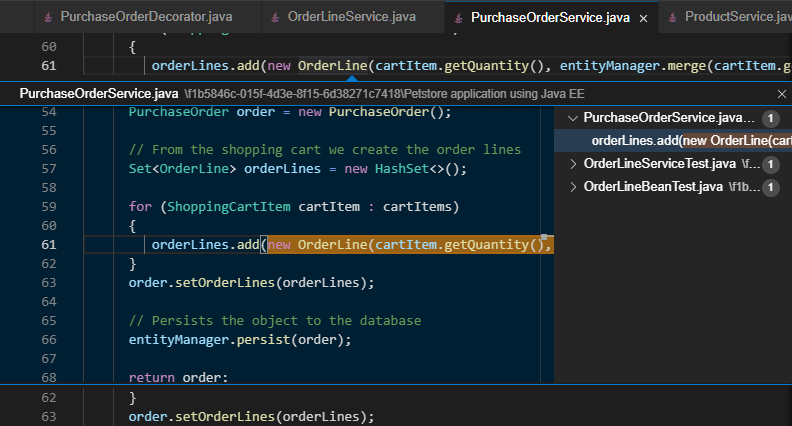
Task: Click 'for (ShoppingCartItem cartItem' loop line
Action: pyautogui.click(x=294, y=207)
